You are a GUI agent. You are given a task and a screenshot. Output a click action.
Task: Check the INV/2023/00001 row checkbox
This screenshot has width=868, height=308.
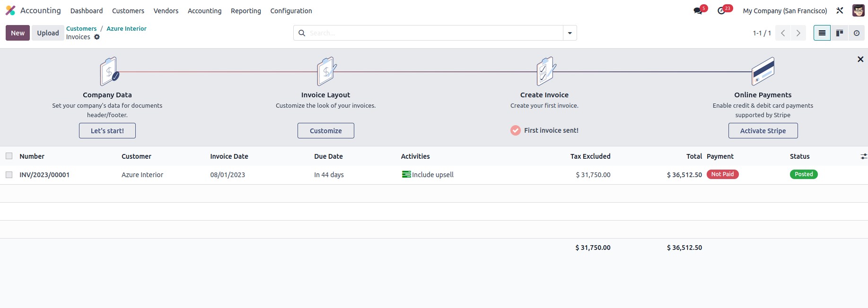[9, 175]
